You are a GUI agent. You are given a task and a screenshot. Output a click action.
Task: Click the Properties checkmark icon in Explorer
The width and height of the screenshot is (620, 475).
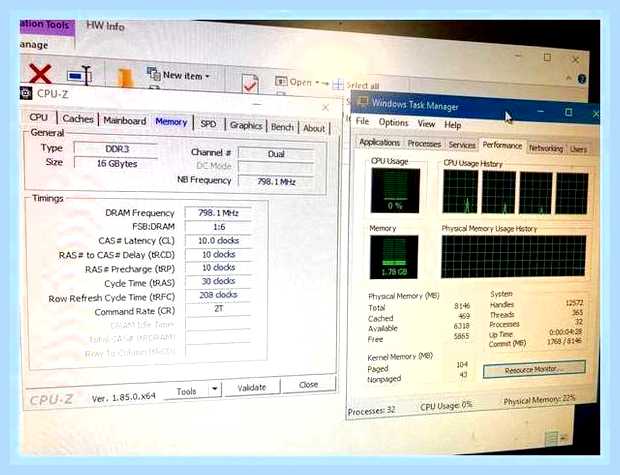[x=250, y=83]
